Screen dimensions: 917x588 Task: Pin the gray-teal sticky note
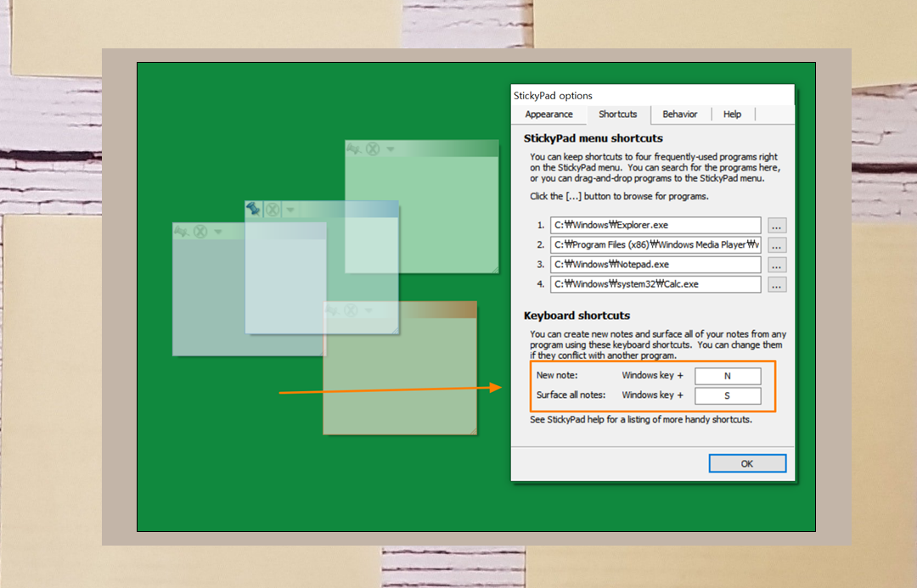click(182, 232)
